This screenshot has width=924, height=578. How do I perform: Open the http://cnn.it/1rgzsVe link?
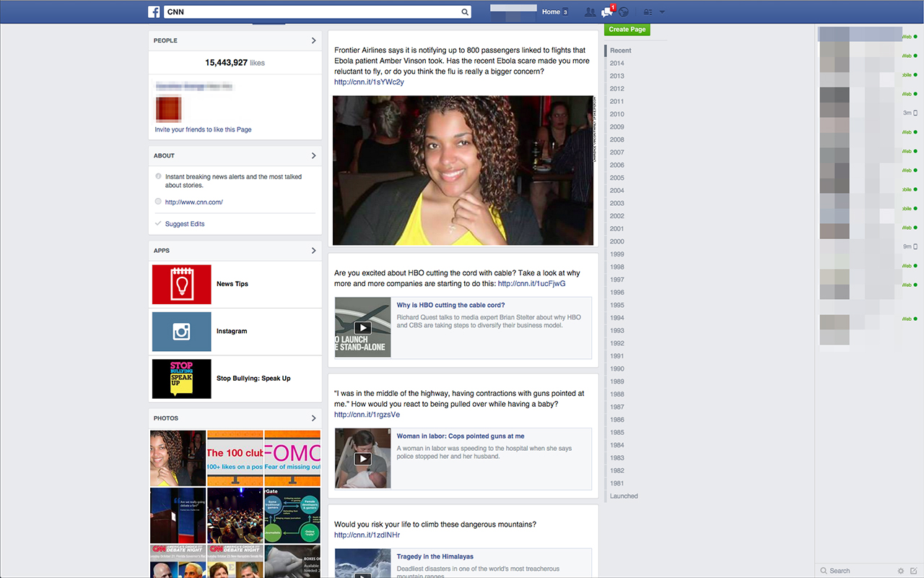(367, 415)
